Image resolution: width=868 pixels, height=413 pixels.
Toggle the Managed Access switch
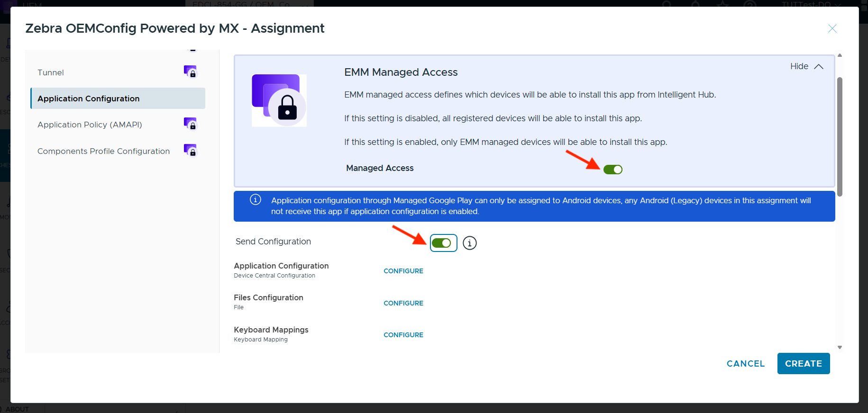[612, 170]
